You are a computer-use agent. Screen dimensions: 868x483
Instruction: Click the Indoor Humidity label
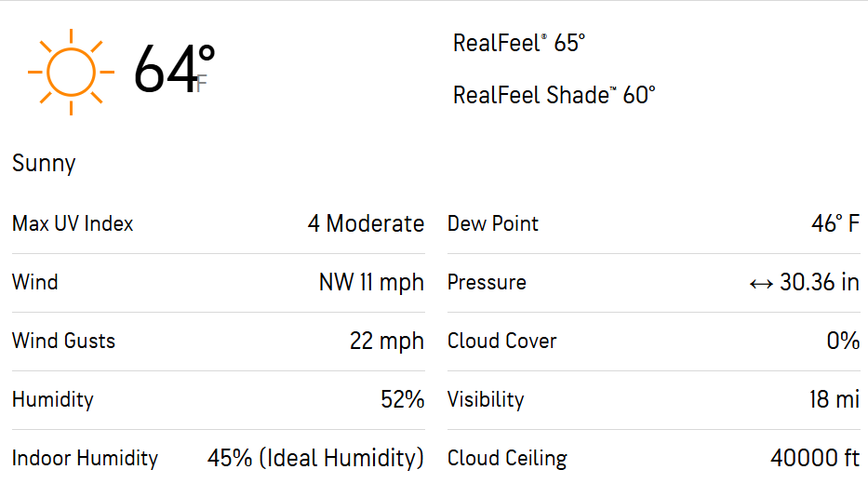[x=86, y=458]
